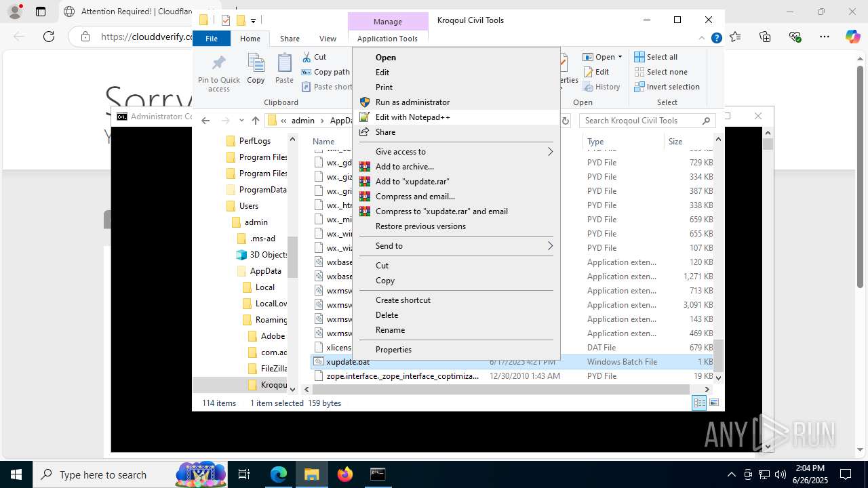The width and height of the screenshot is (868, 488).
Task: Click Edit in ribbon Open group
Action: 596,72
